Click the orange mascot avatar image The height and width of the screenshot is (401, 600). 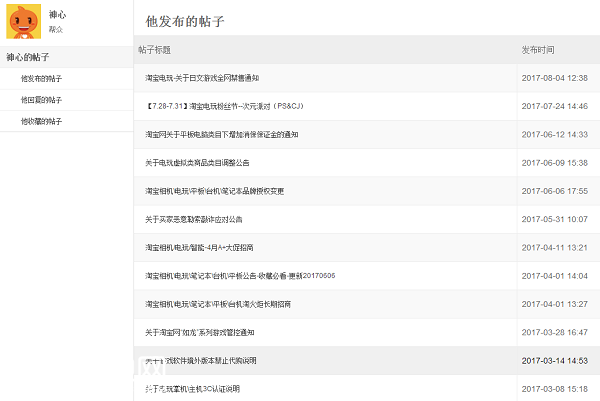pos(23,21)
